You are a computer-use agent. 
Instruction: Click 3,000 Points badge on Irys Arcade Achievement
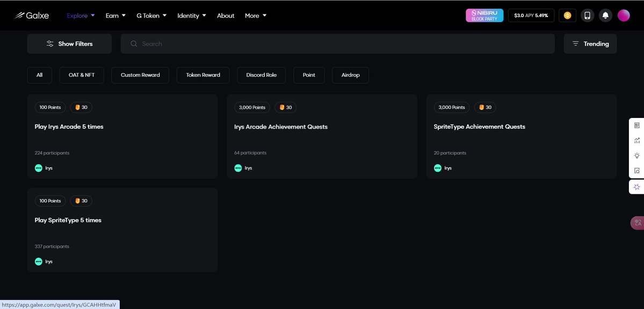[x=252, y=107]
